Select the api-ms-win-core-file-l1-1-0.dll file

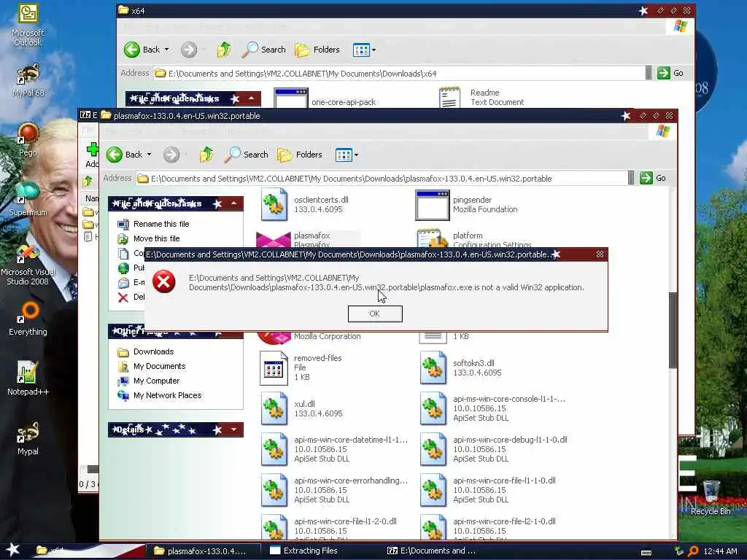click(487, 490)
